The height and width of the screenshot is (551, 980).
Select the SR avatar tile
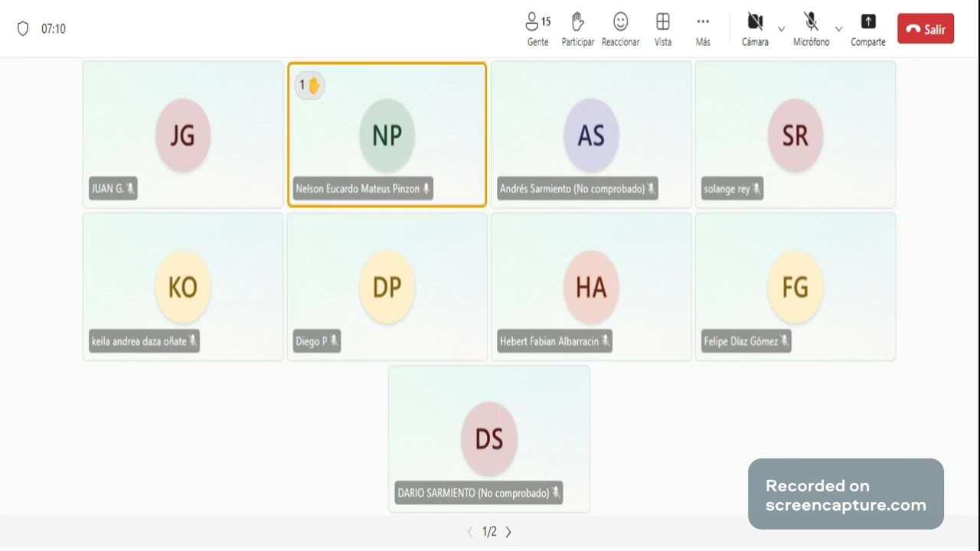(795, 135)
